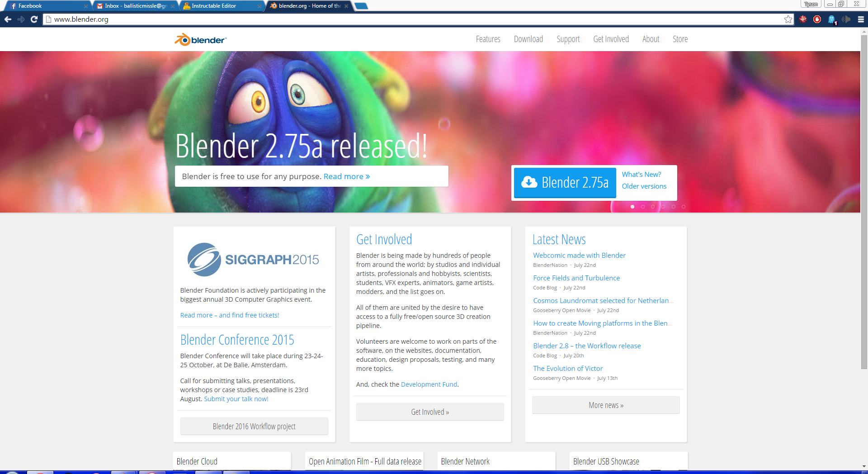This screenshot has width=868, height=474.
Task: Open Blender 2.8 Workflow release article
Action: tap(587, 346)
